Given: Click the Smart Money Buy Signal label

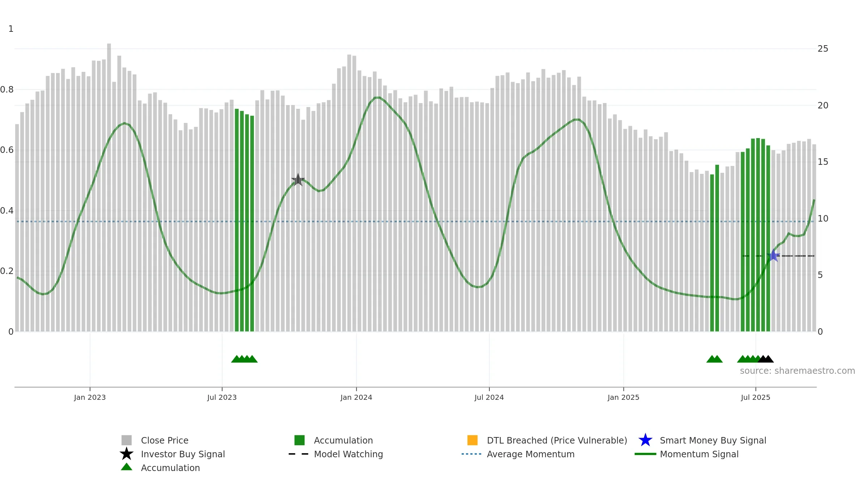Looking at the screenshot, I should click(x=713, y=440).
